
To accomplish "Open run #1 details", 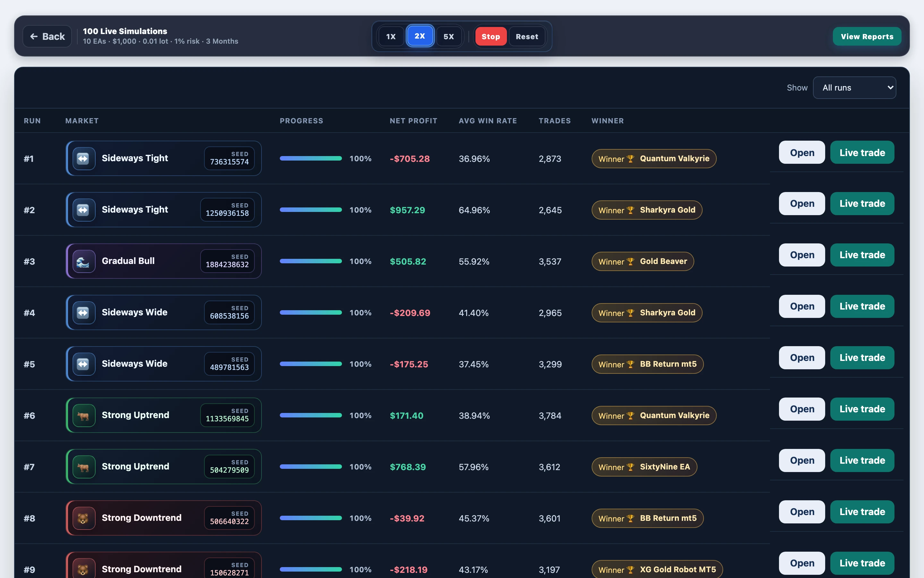I will 802,152.
